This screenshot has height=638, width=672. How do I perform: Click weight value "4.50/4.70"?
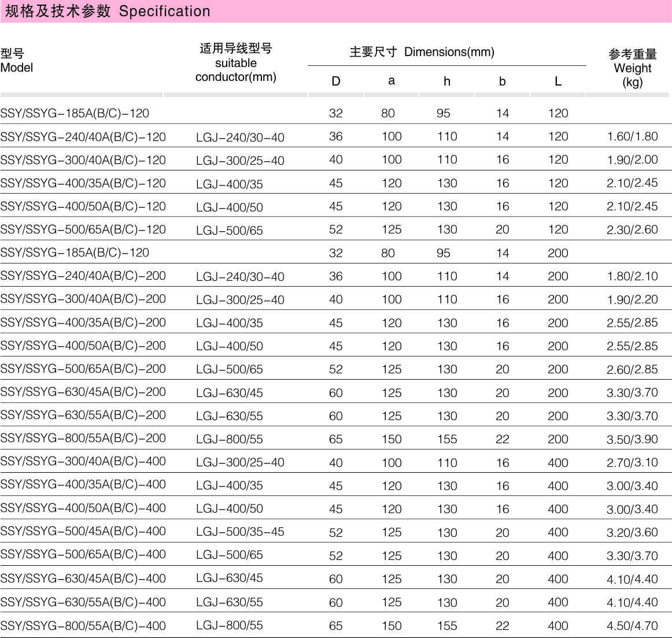pyautogui.click(x=632, y=626)
